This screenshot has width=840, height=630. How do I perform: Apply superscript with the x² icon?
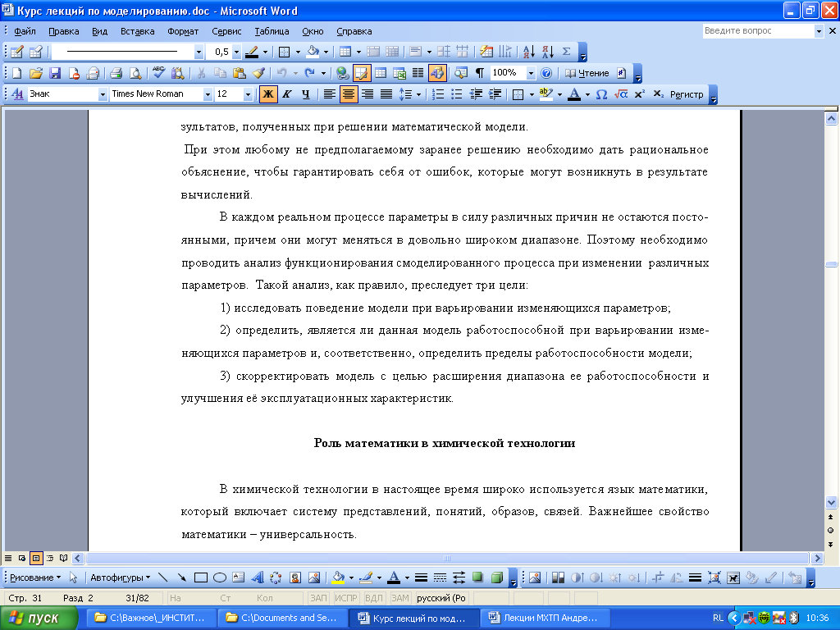coord(639,94)
